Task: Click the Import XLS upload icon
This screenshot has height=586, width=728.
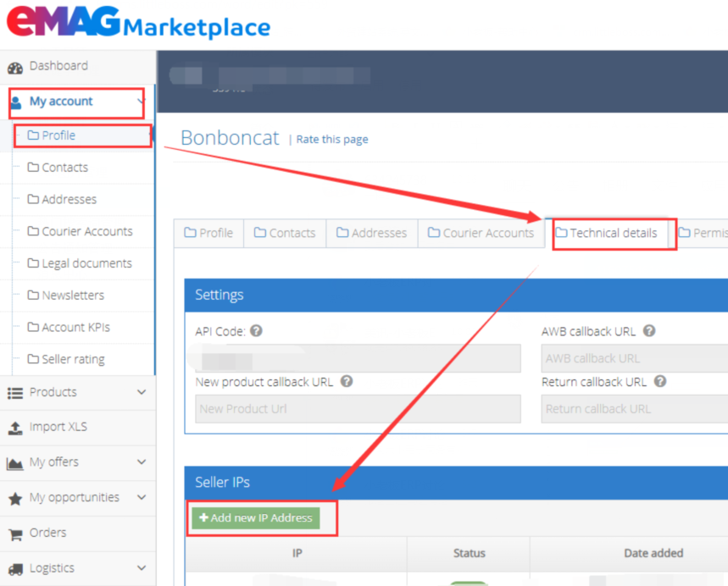Action: pos(15,428)
